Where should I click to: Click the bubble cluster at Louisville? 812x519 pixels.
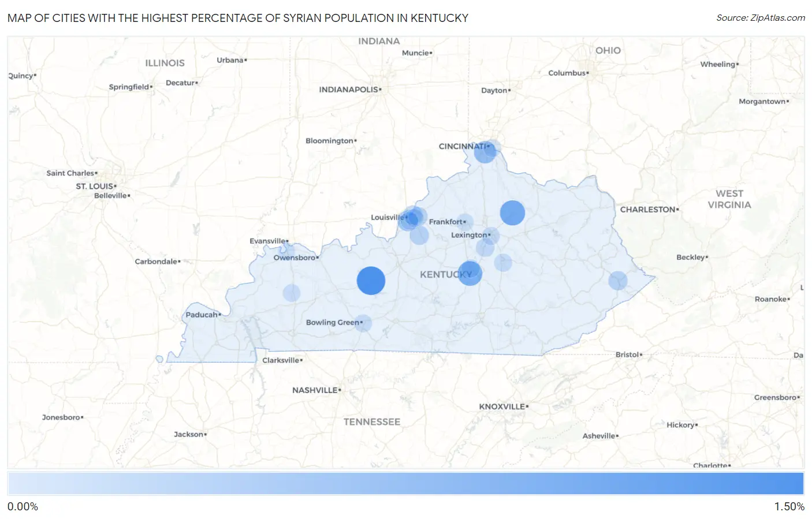pos(411,219)
